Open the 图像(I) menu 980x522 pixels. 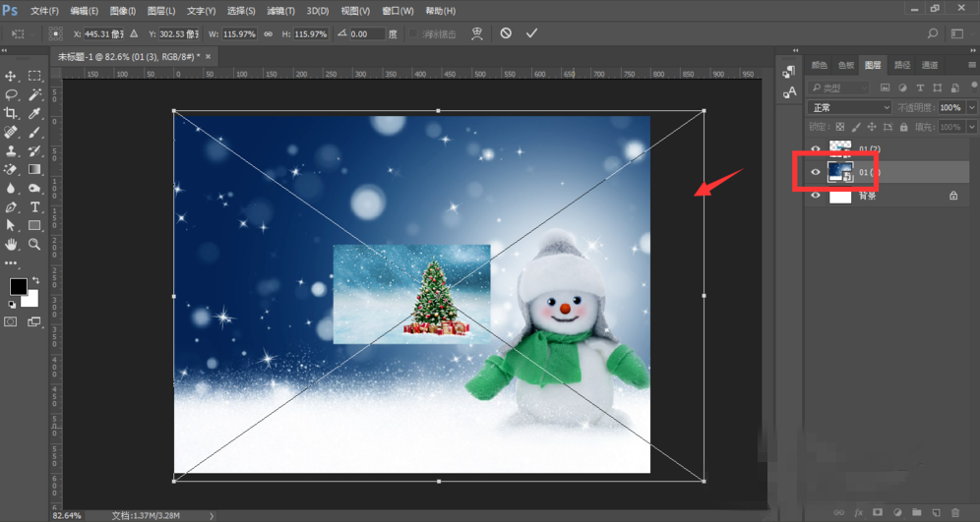click(122, 11)
